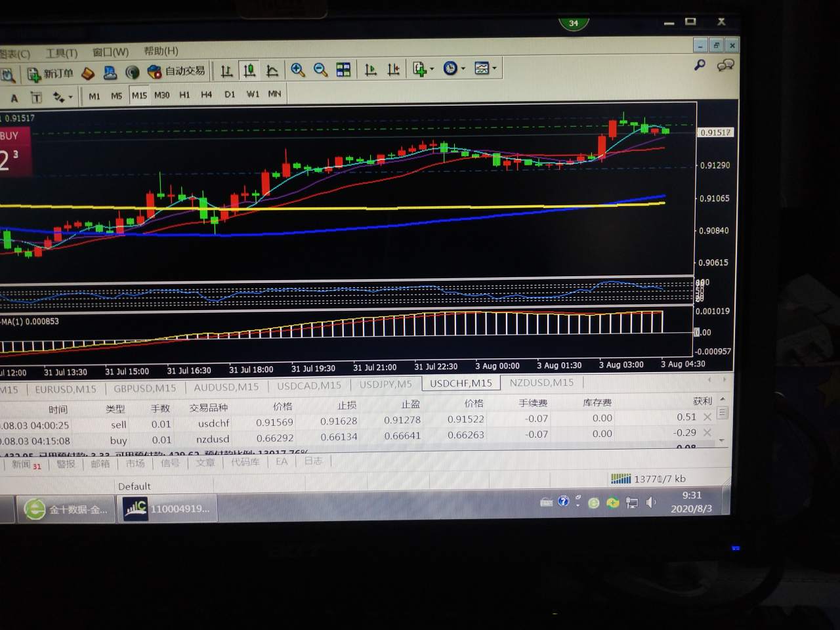Tile chart windows with the grid icon
The height and width of the screenshot is (630, 840).
(x=343, y=70)
